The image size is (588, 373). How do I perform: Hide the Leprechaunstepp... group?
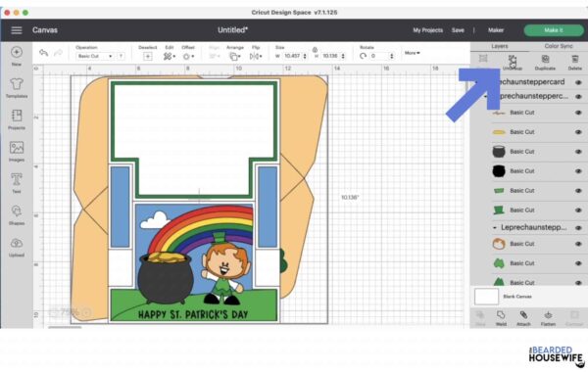[578, 228]
